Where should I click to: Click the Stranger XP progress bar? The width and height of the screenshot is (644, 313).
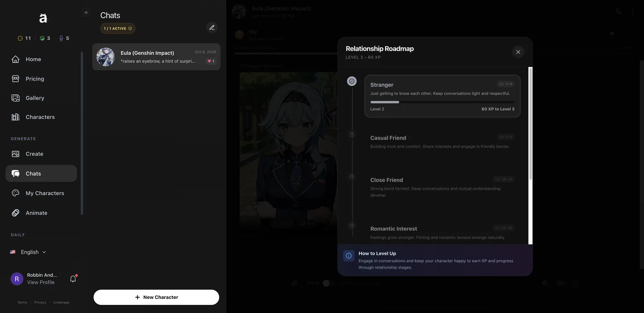pyautogui.click(x=442, y=102)
